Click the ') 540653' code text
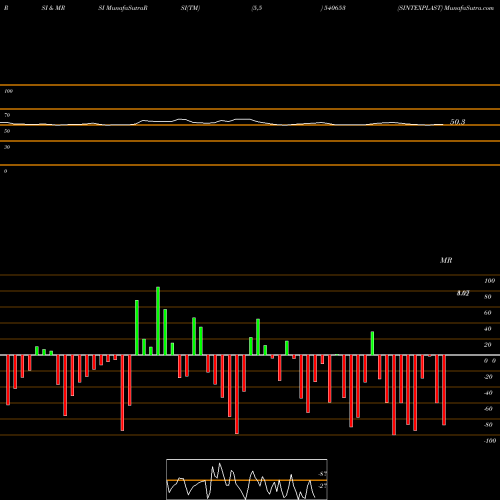Viewport: 500px width, 500px height. tap(333, 8)
